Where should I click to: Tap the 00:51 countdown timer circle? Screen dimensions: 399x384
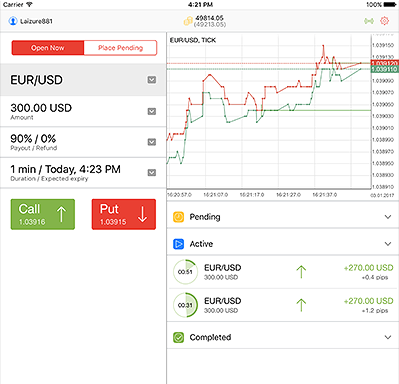click(x=185, y=272)
